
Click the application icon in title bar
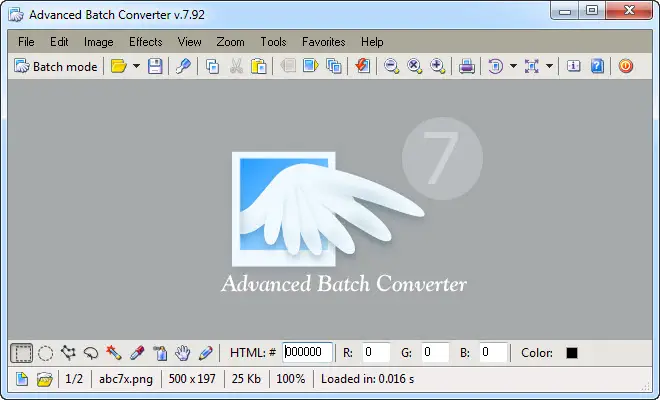coord(16,15)
